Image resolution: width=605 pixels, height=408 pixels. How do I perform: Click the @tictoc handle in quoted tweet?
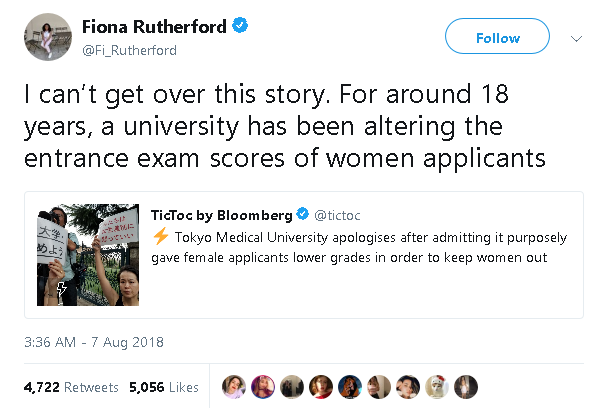point(338,214)
